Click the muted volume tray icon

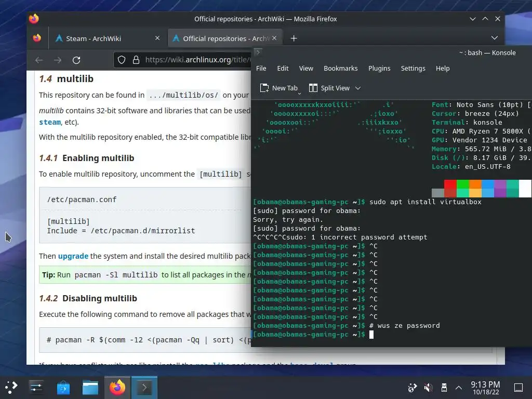428,387
